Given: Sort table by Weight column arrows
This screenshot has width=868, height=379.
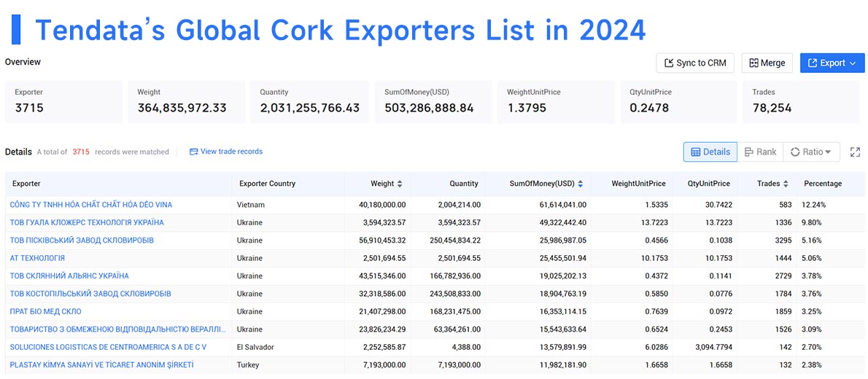Looking at the screenshot, I should tap(400, 184).
